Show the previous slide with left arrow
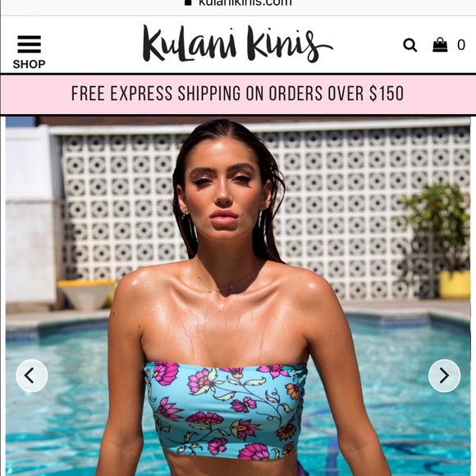This screenshot has width=476, height=476. (x=31, y=376)
